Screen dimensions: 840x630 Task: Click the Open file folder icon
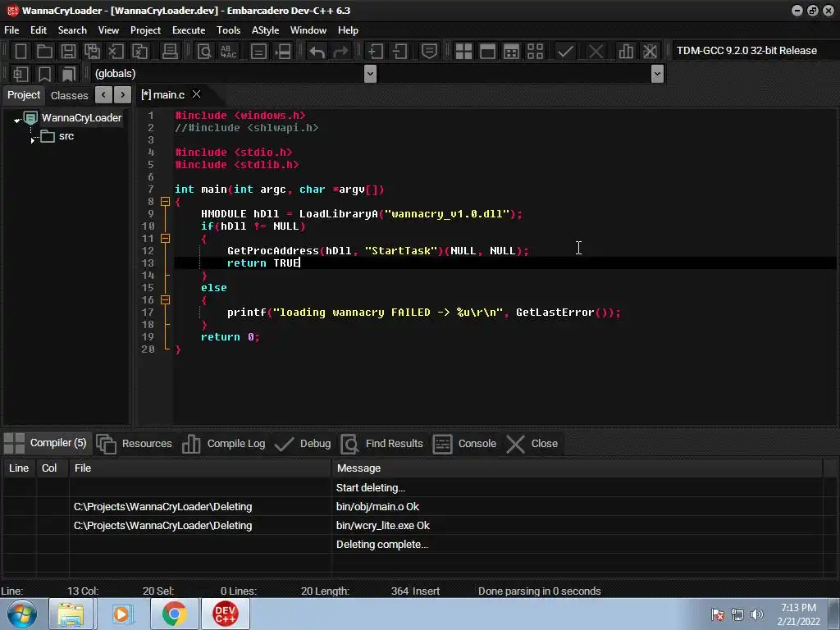[44, 51]
